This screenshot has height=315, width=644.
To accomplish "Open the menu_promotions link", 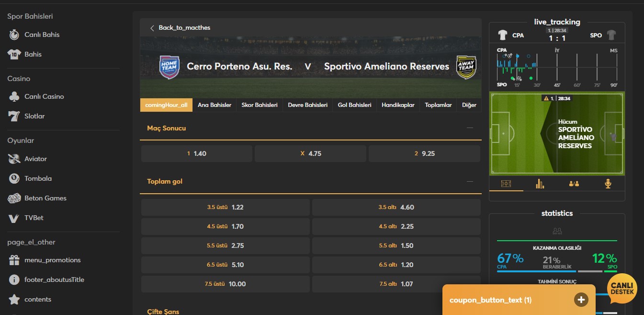I will (x=53, y=260).
